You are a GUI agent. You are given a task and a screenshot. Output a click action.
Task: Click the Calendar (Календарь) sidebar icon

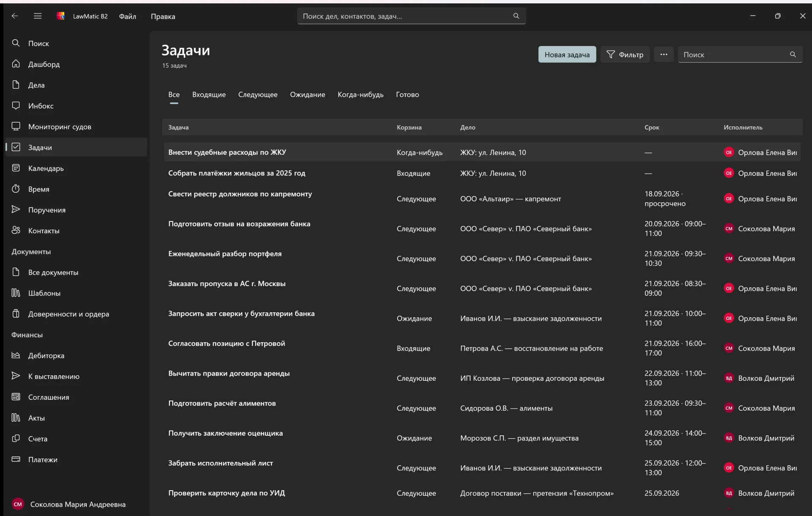click(x=16, y=168)
